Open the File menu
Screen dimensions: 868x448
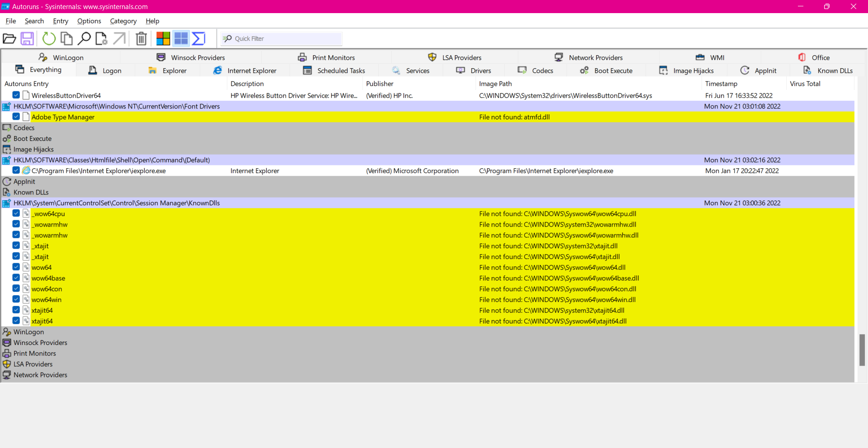[11, 21]
